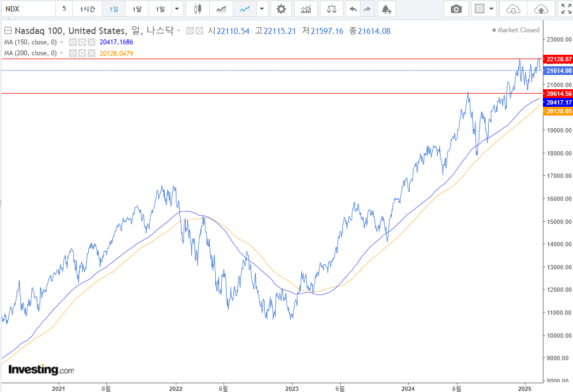This screenshot has height=392, width=573.
Task: Expand MA (150, close, 0) dropdown arrow
Action: pyautogui.click(x=61, y=42)
